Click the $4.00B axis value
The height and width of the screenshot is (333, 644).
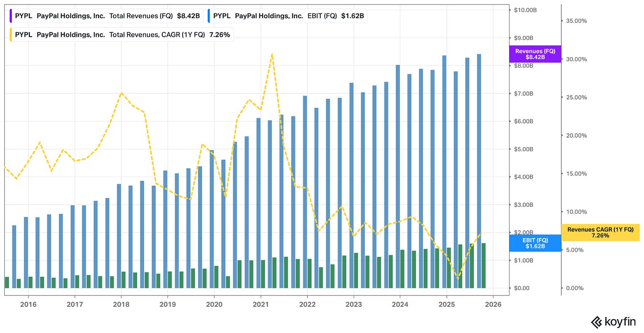pyautogui.click(x=525, y=177)
